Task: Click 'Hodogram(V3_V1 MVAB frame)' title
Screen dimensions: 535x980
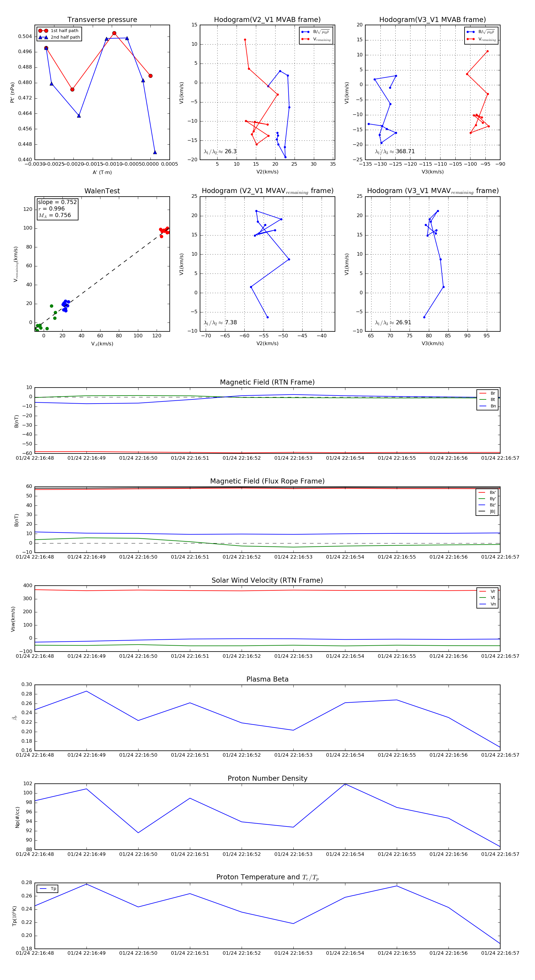Action: click(x=432, y=20)
